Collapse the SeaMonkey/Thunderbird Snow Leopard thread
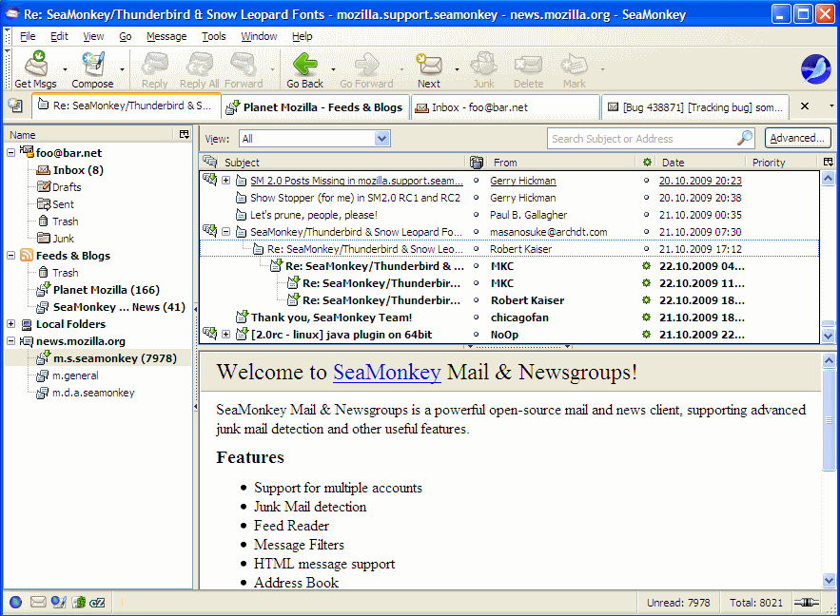This screenshot has width=840, height=616. [226, 232]
